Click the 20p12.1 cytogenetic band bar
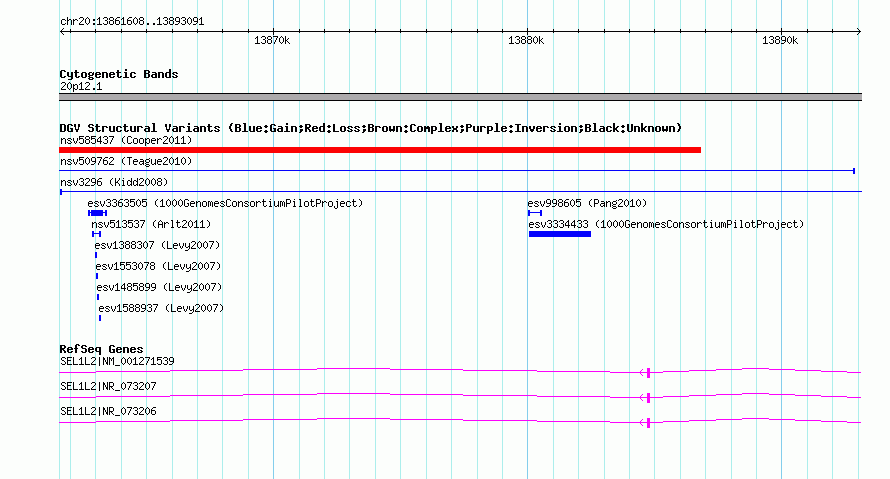The width and height of the screenshot is (890, 479). 460,97
